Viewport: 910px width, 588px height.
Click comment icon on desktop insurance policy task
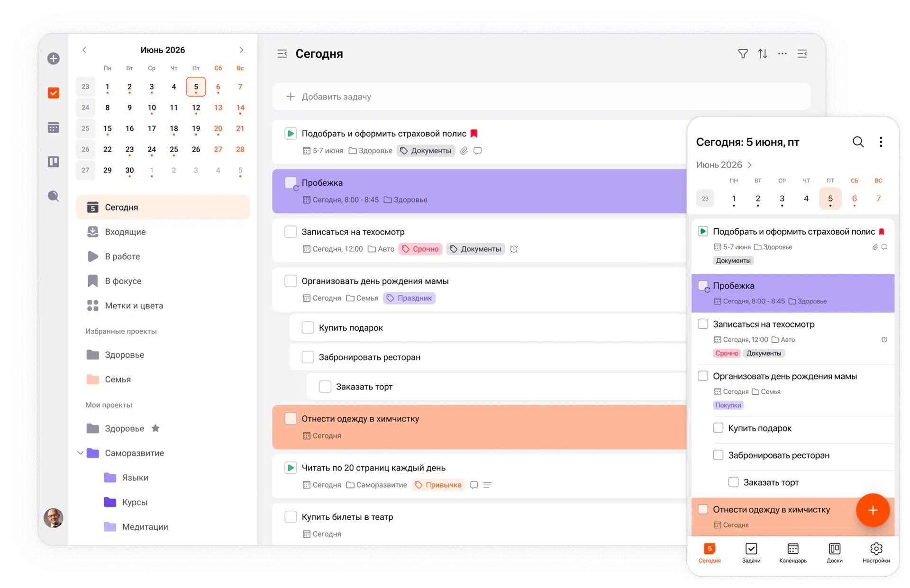pos(478,151)
